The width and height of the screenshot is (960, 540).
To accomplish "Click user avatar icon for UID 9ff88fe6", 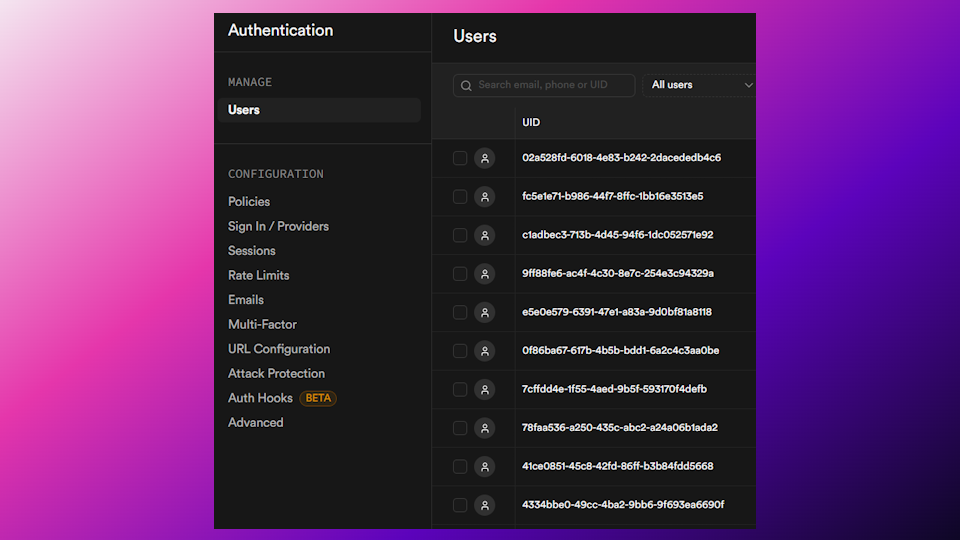I will (484, 274).
